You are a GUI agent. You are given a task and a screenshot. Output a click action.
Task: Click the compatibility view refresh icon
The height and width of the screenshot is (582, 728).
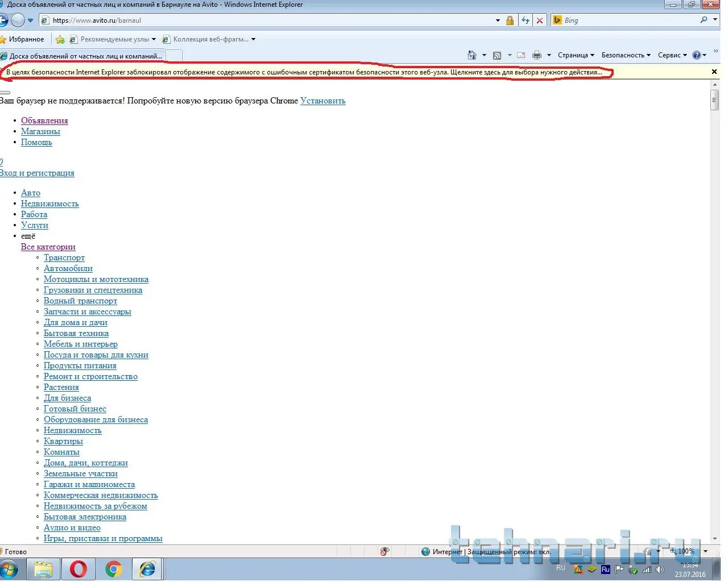[525, 20]
